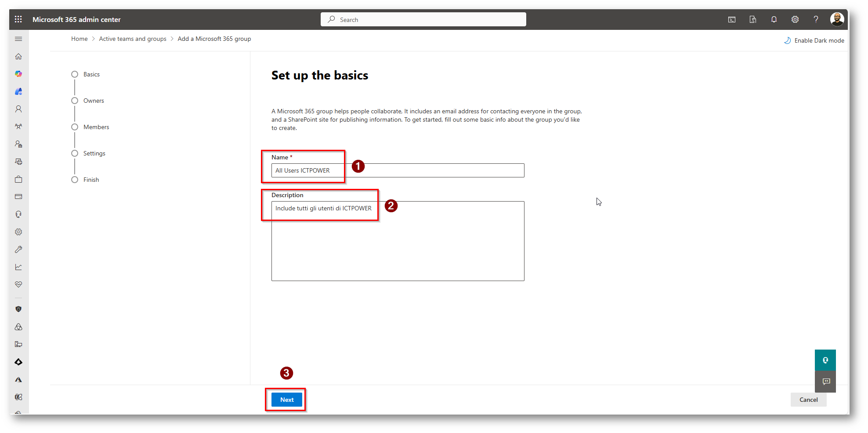Open Roles icon in the sidebar
This screenshot has width=868, height=433.
18,144
